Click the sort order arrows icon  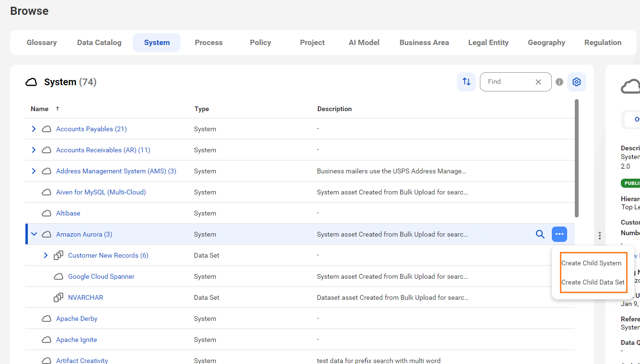point(466,82)
